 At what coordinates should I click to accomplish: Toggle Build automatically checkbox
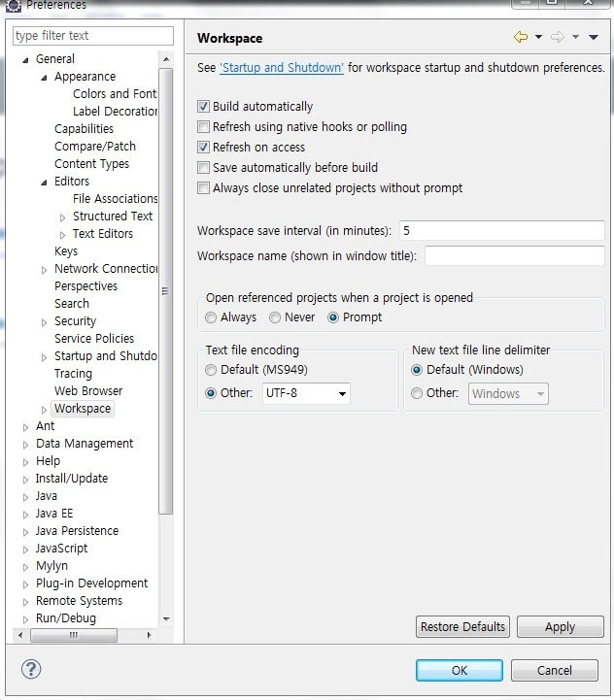[x=203, y=106]
